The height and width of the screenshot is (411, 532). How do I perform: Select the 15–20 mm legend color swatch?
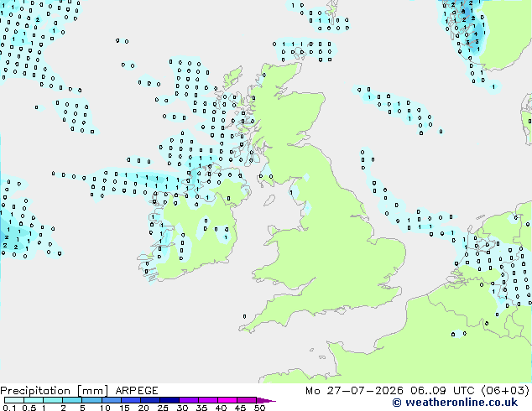[x=130, y=400]
